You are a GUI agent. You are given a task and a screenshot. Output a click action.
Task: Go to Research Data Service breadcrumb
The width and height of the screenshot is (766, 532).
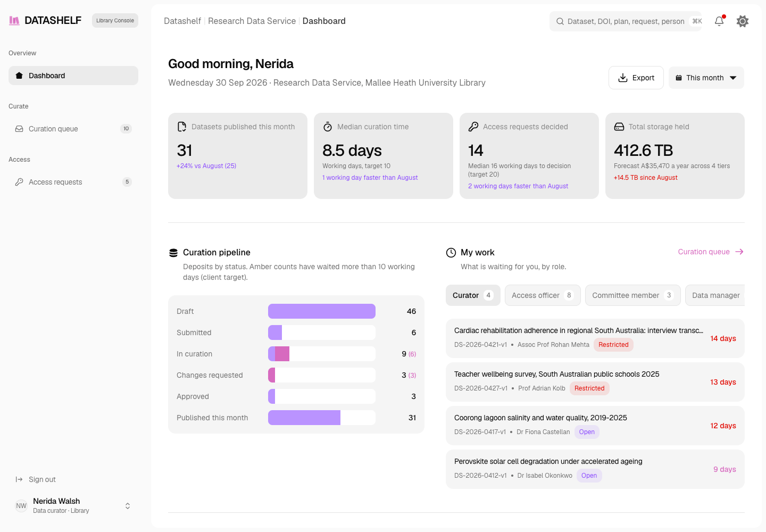point(252,21)
